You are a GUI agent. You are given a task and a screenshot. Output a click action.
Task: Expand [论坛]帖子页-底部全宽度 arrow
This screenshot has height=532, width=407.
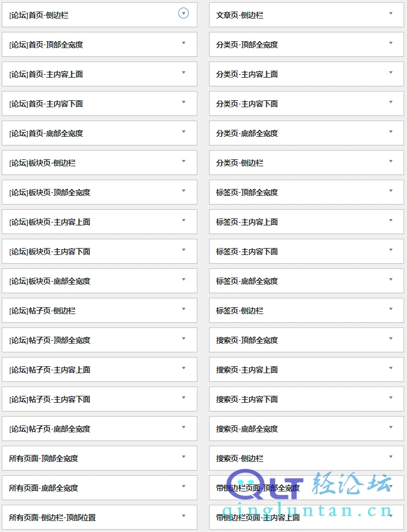pyautogui.click(x=184, y=427)
